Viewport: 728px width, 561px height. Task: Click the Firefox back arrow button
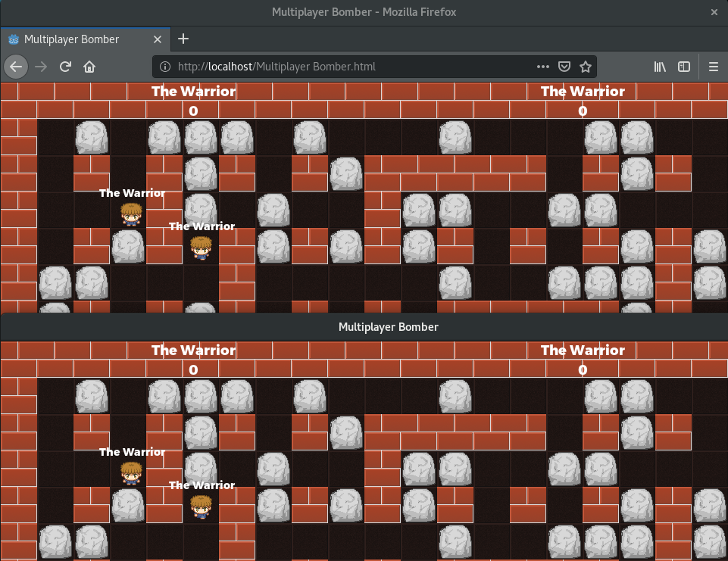click(16, 67)
